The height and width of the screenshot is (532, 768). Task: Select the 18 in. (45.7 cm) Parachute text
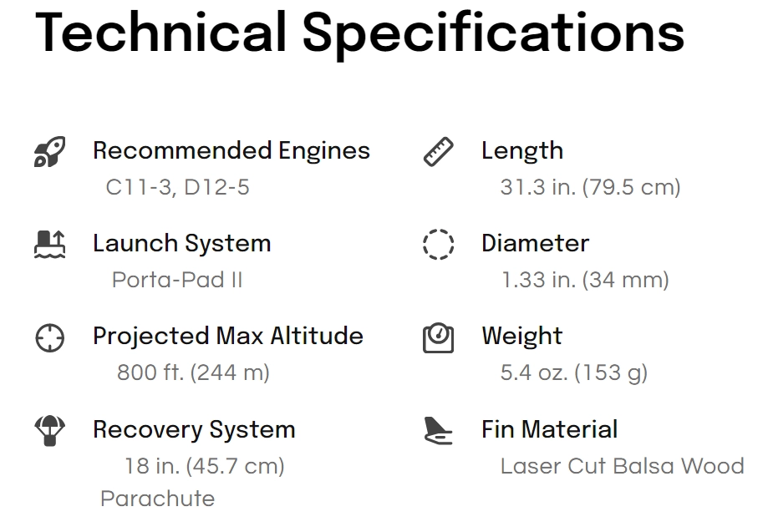(192, 482)
